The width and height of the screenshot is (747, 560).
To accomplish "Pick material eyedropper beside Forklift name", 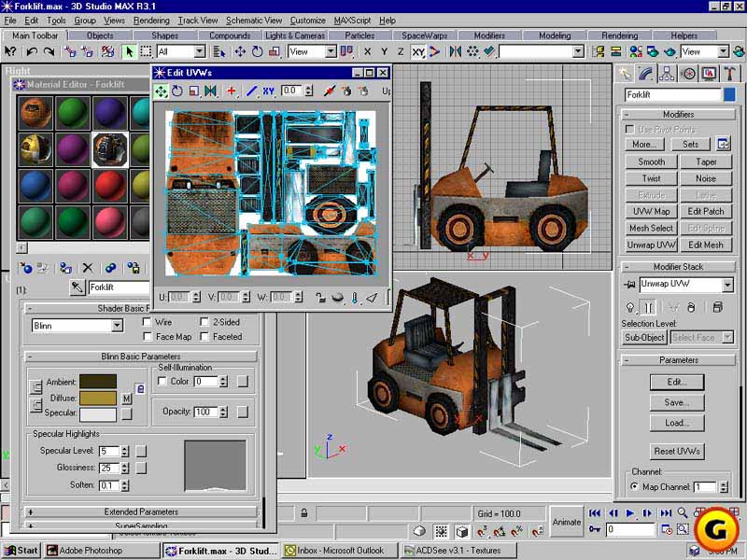I will point(78,287).
